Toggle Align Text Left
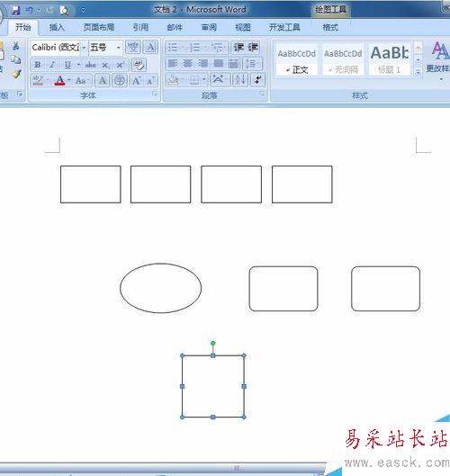The height and width of the screenshot is (476, 450). [x=173, y=64]
